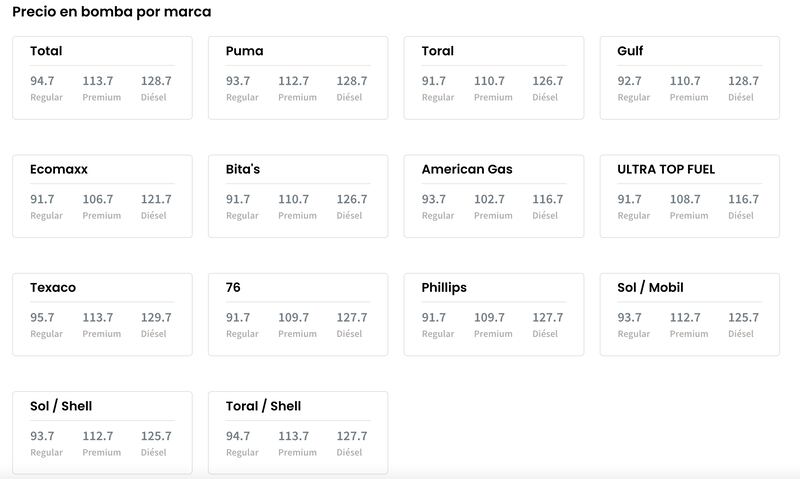The height and width of the screenshot is (479, 800).
Task: Open the 76 brand card
Action: (298, 314)
